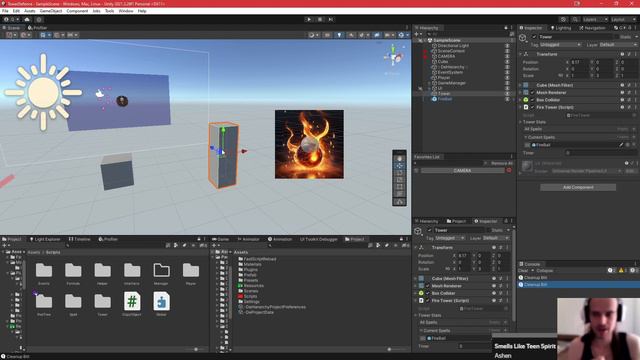Image resolution: width=640 pixels, height=360 pixels.
Task: Click the Pause button in the top toolbar
Action: 320,19
